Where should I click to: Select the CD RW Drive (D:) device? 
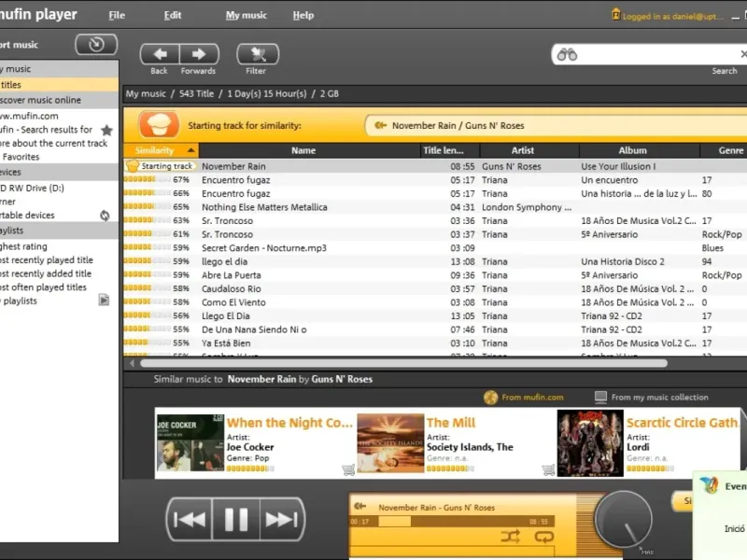[x=32, y=189]
